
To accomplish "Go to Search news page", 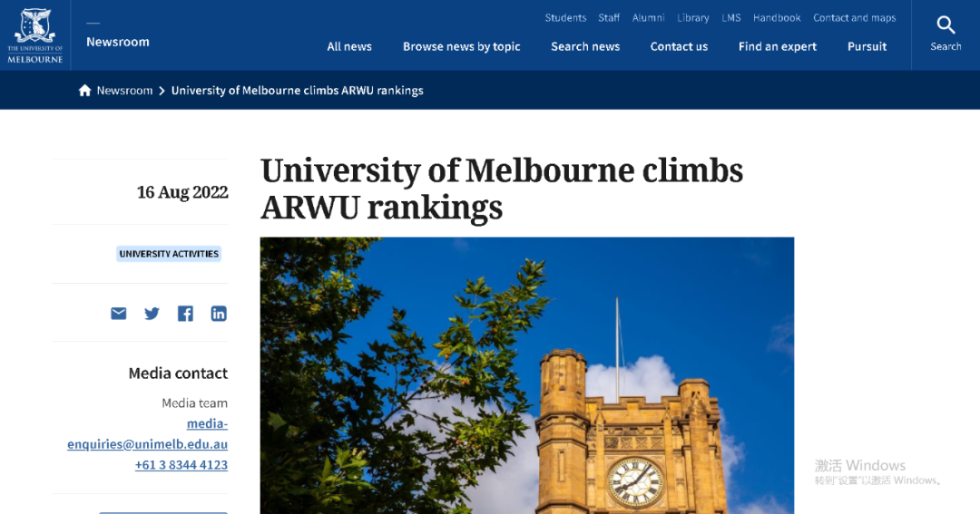I will tap(585, 46).
